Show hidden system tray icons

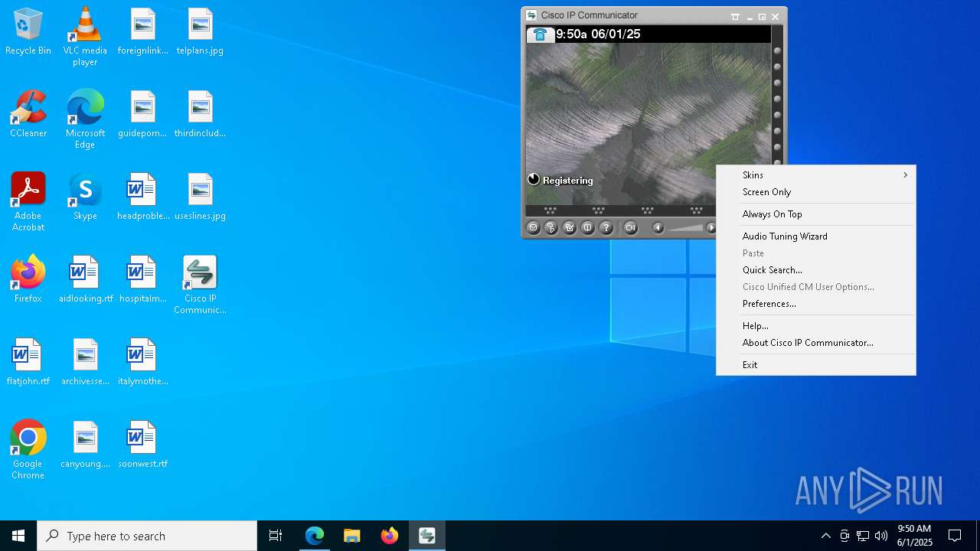pyautogui.click(x=825, y=536)
